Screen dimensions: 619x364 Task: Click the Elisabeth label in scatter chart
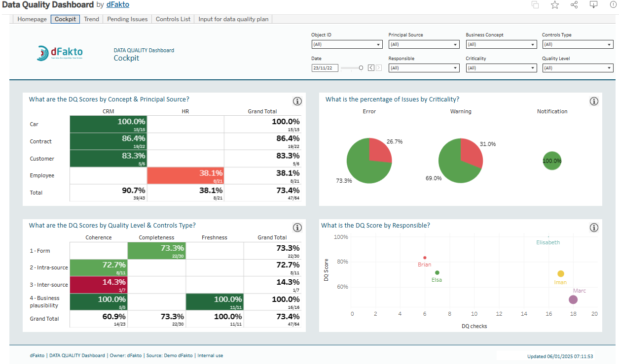548,242
